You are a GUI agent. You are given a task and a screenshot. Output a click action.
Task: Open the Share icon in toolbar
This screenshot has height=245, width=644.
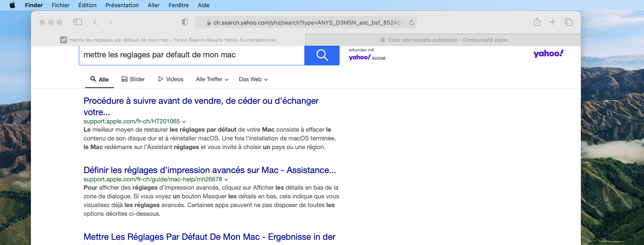[x=537, y=22]
